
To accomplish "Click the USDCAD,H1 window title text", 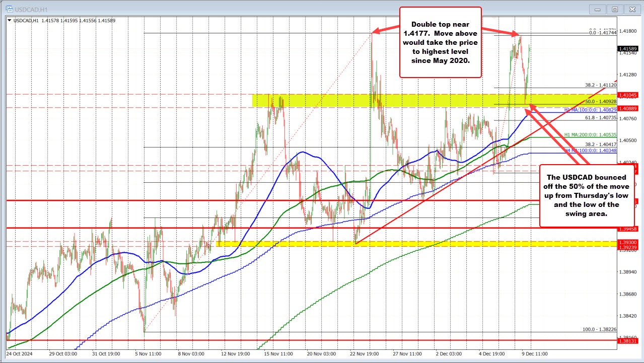I will click(30, 9).
